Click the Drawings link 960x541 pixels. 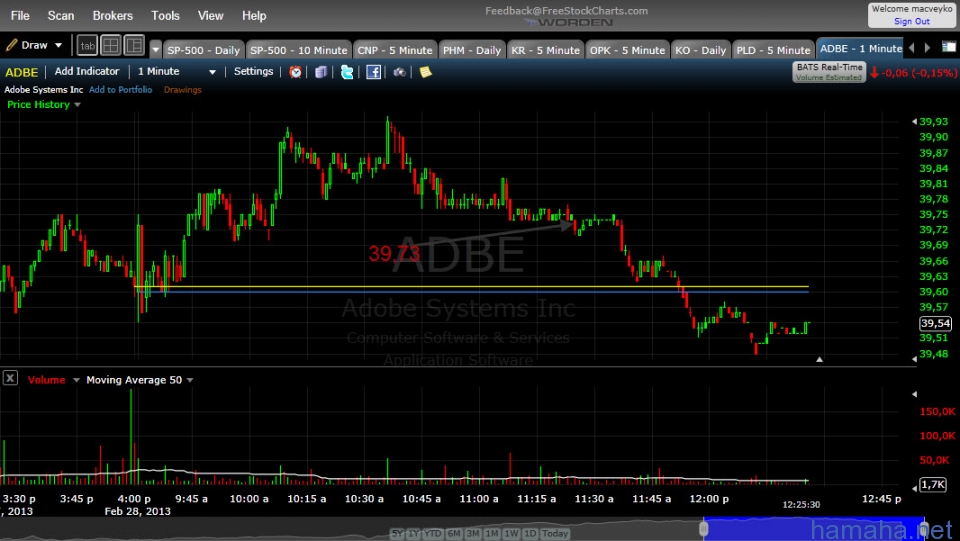pos(182,90)
